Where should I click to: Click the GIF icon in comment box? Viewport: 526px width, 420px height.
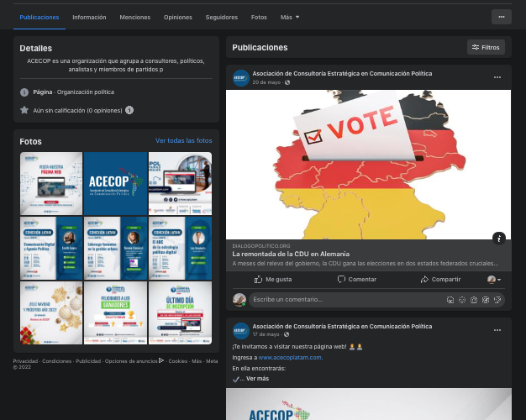point(486,300)
